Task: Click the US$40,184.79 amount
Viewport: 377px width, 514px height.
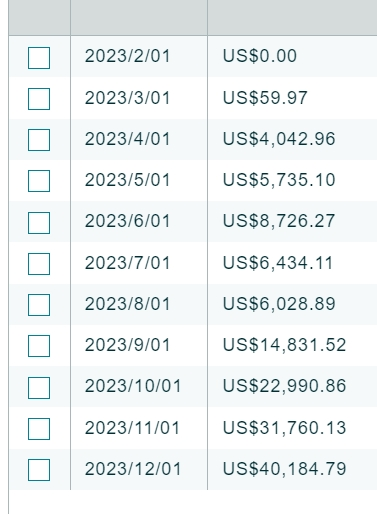Action: coord(284,469)
